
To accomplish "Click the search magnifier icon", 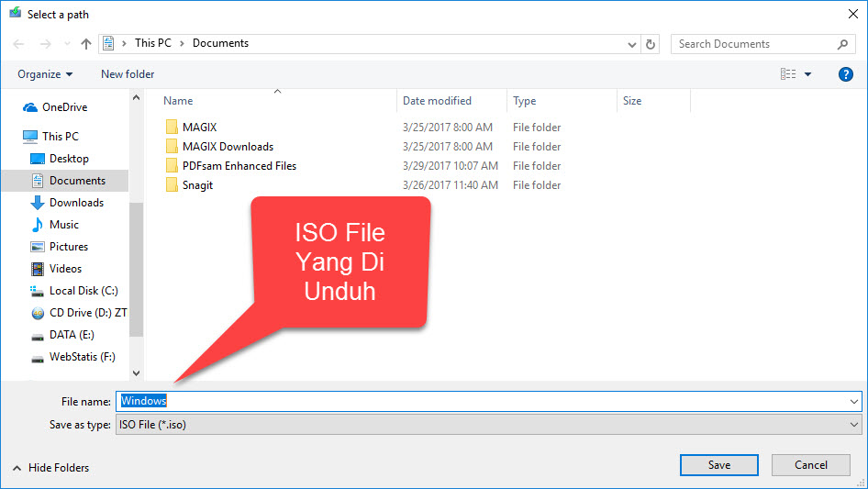I will (843, 44).
